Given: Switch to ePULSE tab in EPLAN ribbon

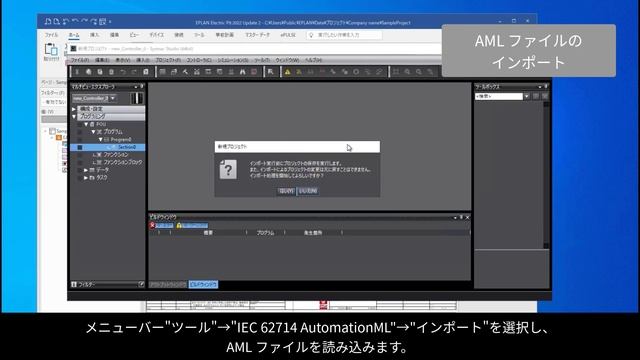Looking at the screenshot, I should click(288, 35).
